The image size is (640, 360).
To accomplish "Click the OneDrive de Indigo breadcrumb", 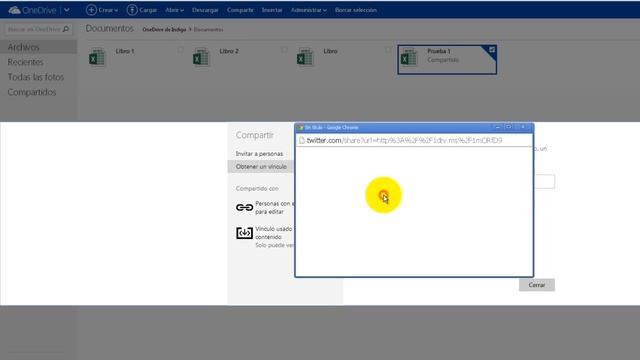I will [x=164, y=30].
